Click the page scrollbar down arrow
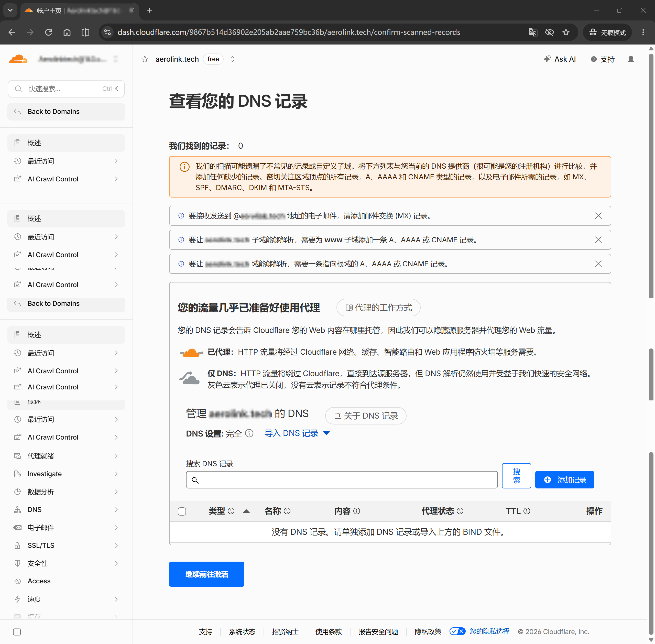The height and width of the screenshot is (644, 655). [x=651, y=640]
